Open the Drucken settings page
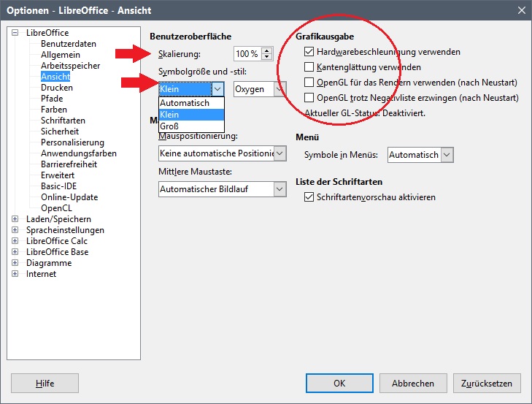The image size is (532, 404). (57, 88)
